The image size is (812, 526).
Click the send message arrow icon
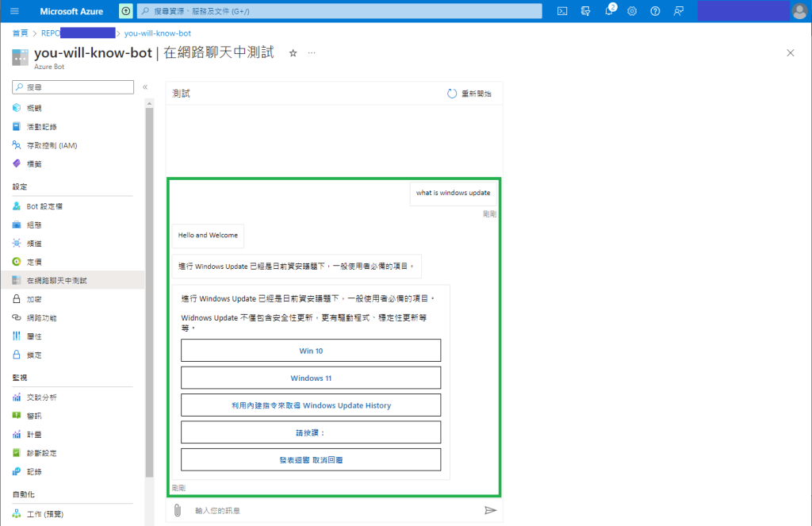tap(490, 510)
